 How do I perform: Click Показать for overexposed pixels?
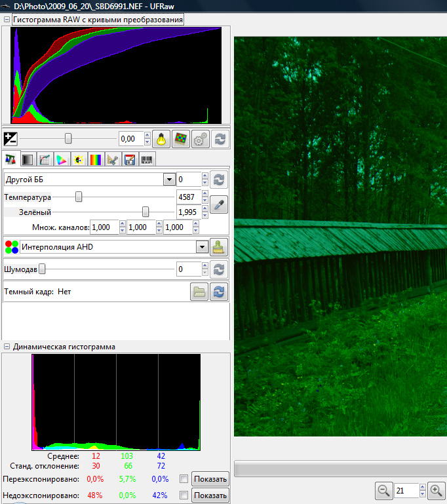point(210,479)
